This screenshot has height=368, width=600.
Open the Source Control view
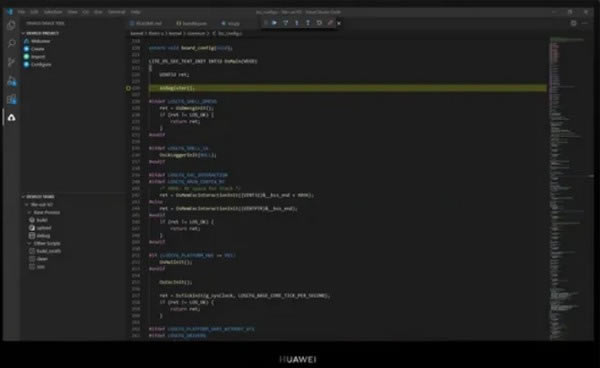(x=11, y=62)
